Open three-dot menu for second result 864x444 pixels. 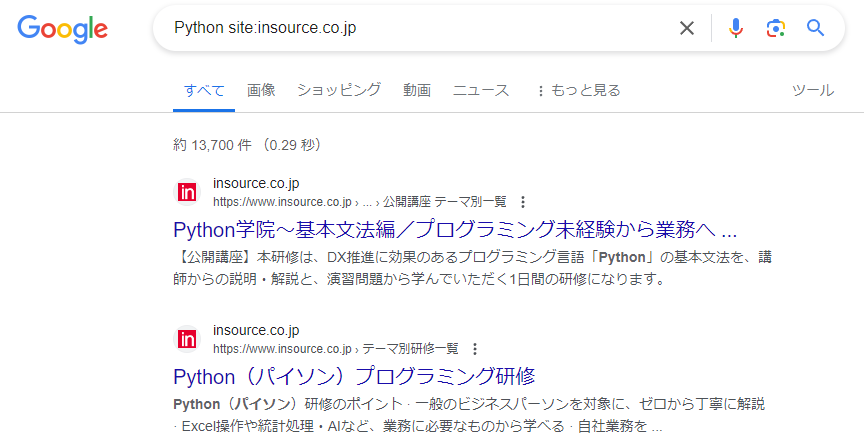point(475,349)
